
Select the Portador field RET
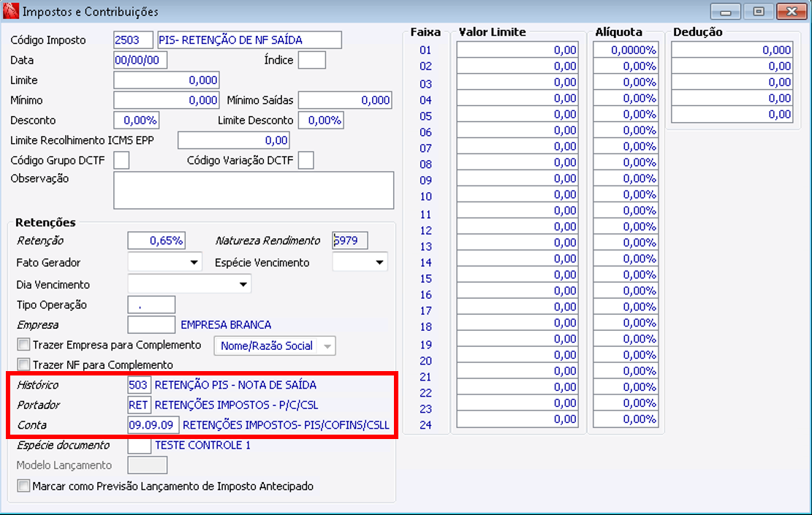pos(140,405)
